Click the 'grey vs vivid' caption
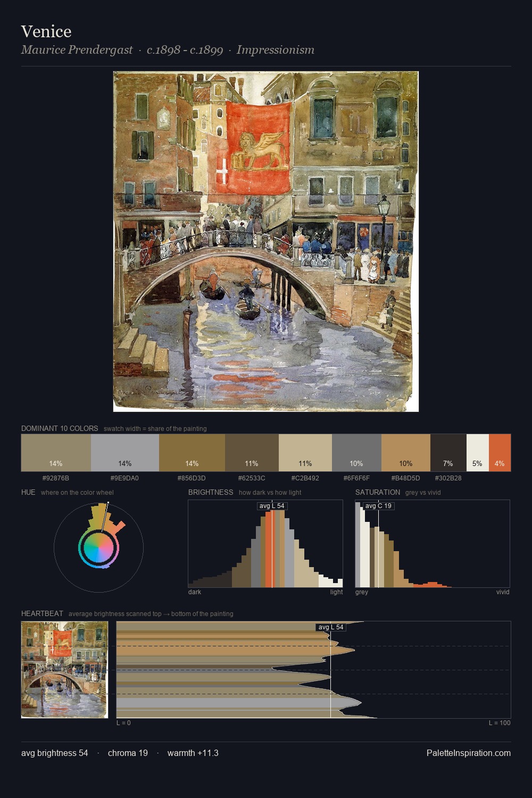The width and height of the screenshot is (532, 798). [423, 492]
